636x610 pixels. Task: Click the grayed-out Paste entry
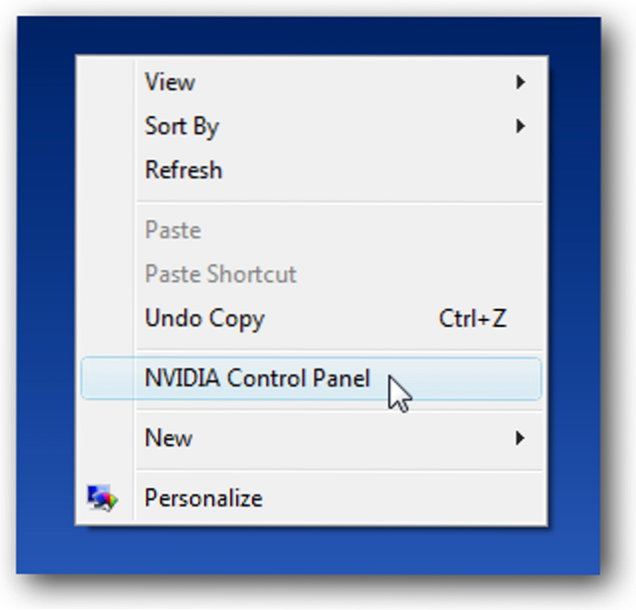coord(173,230)
